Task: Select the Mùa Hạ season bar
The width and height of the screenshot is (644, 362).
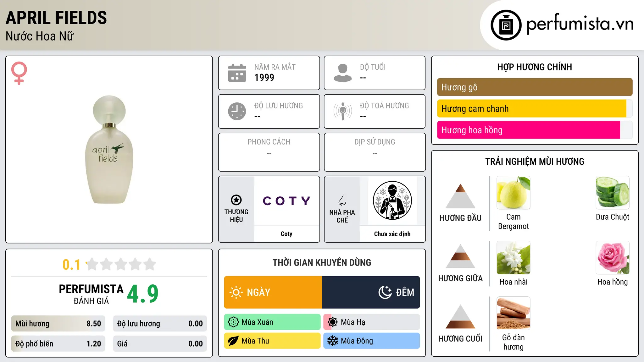Action: [x=372, y=322]
